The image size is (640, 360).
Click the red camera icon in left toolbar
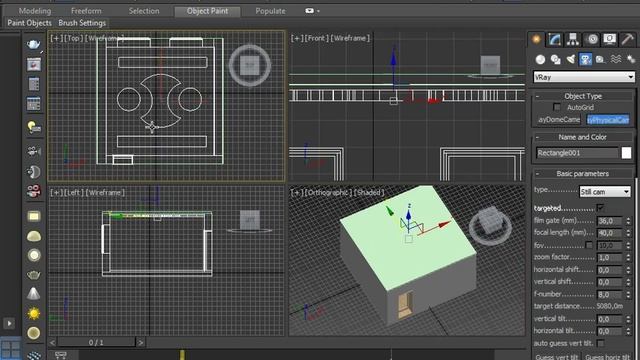[x=34, y=191]
